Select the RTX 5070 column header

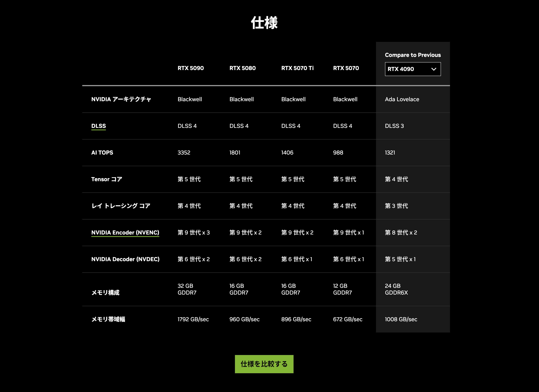pos(346,68)
